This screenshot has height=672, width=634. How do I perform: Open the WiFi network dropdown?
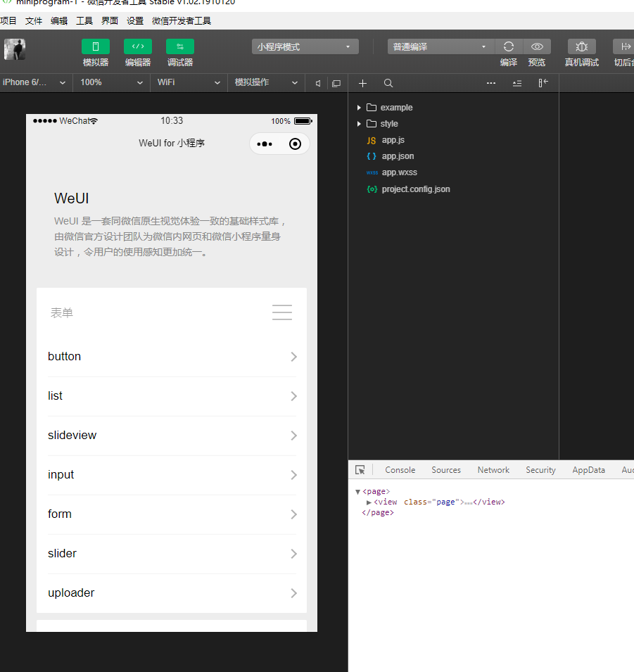[x=188, y=82]
